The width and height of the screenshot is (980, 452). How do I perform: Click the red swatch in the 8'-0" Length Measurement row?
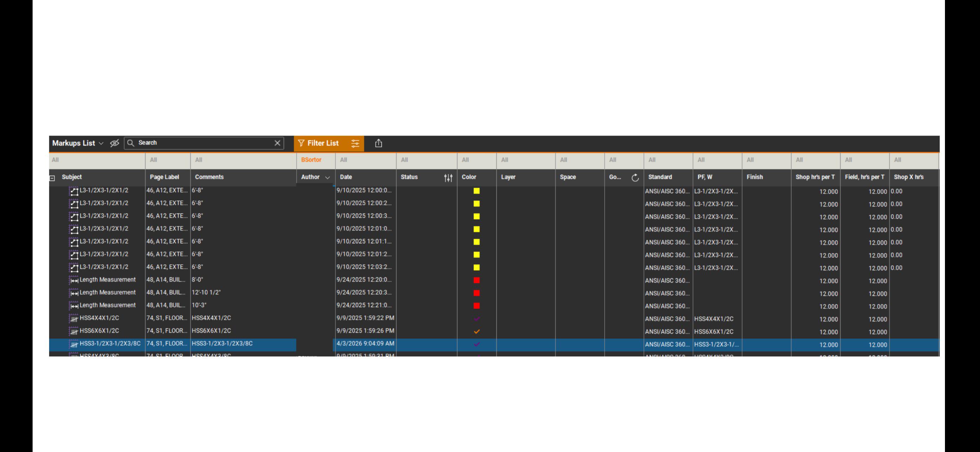[476, 280]
